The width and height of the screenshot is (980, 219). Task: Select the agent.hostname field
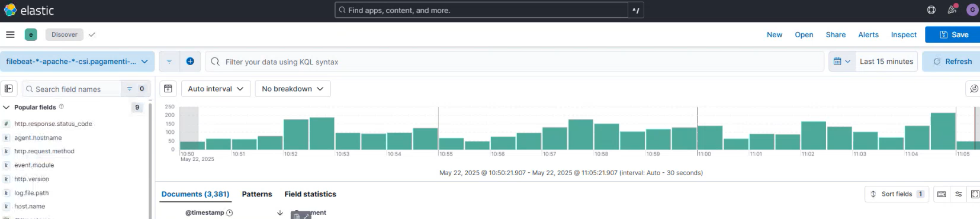click(38, 137)
